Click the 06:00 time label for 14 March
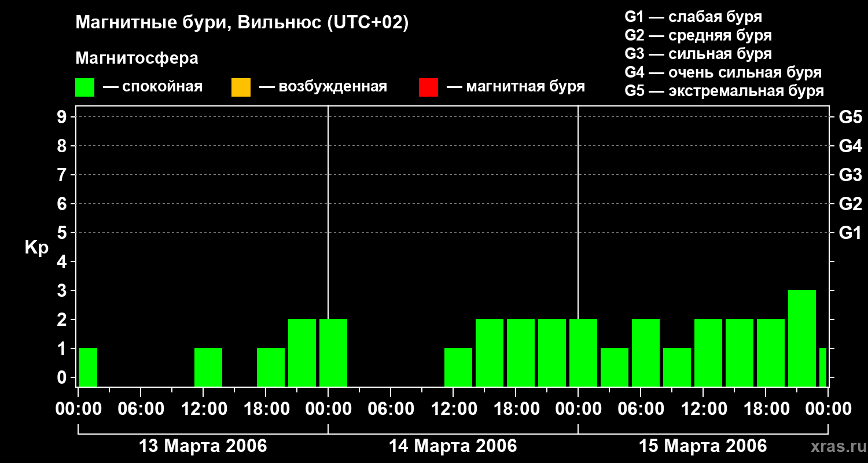 391,409
